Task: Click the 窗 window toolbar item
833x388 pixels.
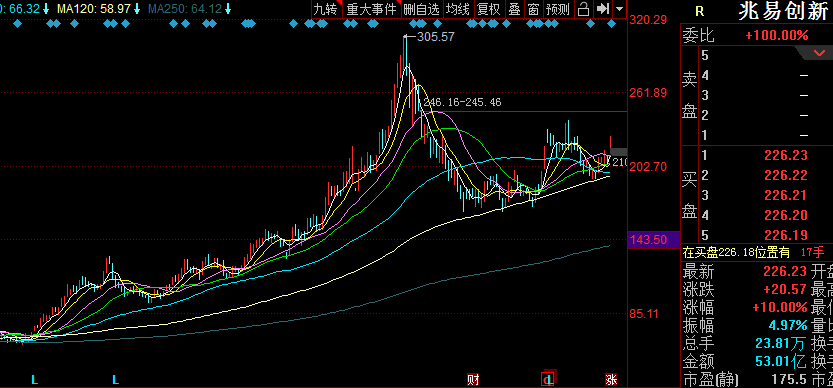Action: click(x=533, y=9)
